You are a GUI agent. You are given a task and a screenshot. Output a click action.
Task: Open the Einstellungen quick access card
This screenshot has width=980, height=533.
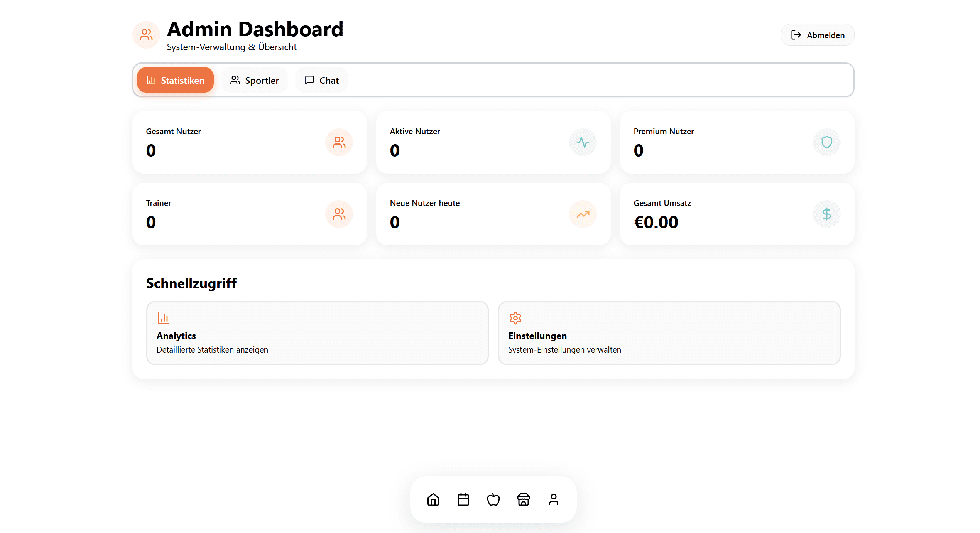click(x=669, y=333)
